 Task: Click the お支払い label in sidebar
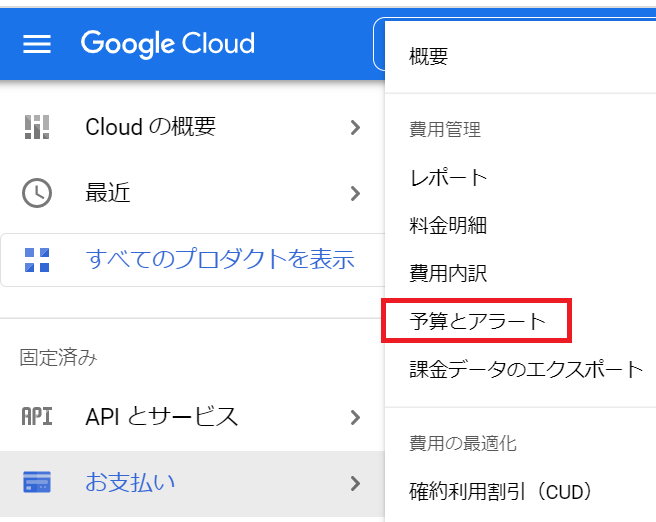pyautogui.click(x=130, y=482)
